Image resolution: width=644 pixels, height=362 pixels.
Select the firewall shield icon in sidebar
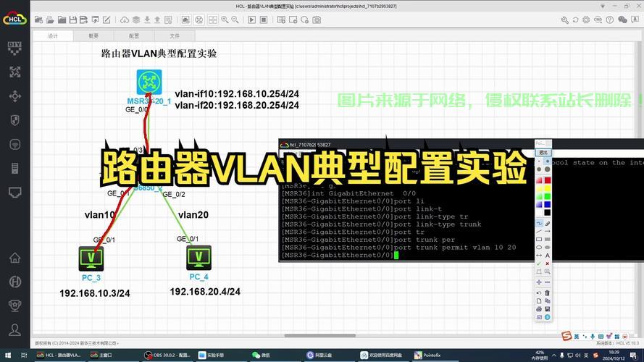14,120
